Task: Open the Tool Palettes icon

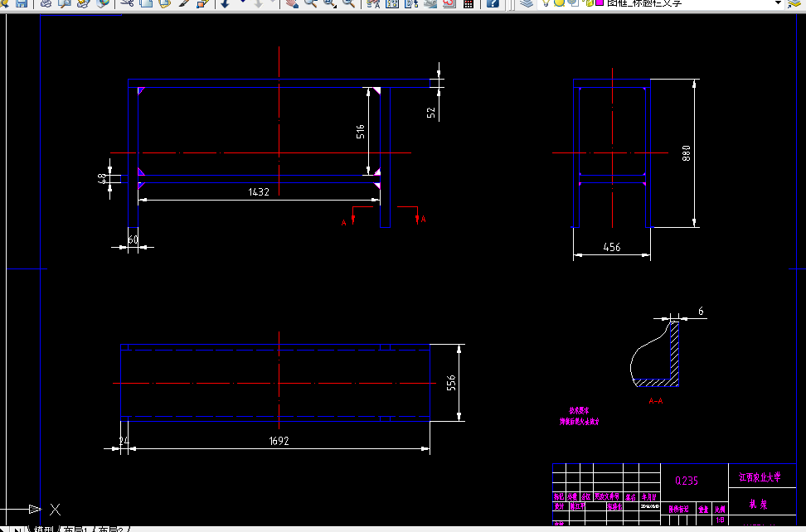Action: (x=410, y=3)
